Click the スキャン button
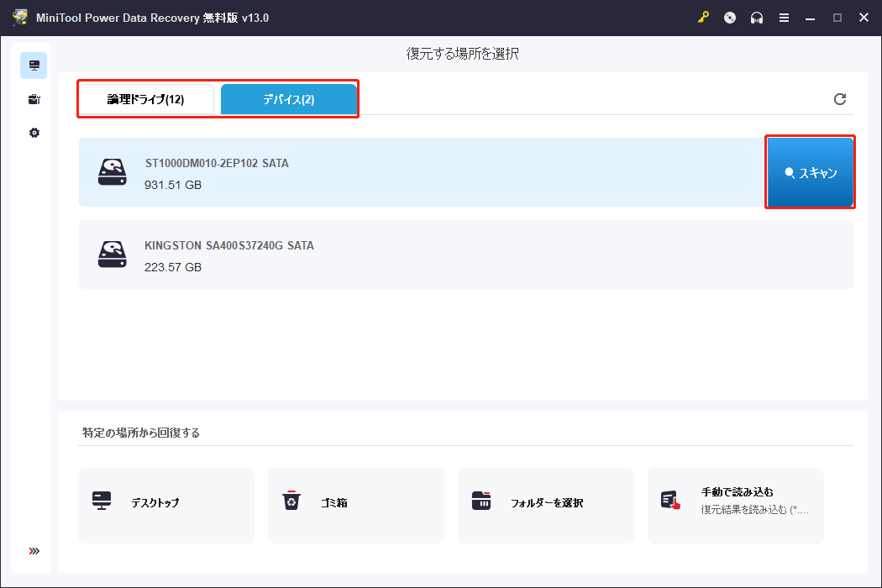The height and width of the screenshot is (588, 882). (x=810, y=172)
